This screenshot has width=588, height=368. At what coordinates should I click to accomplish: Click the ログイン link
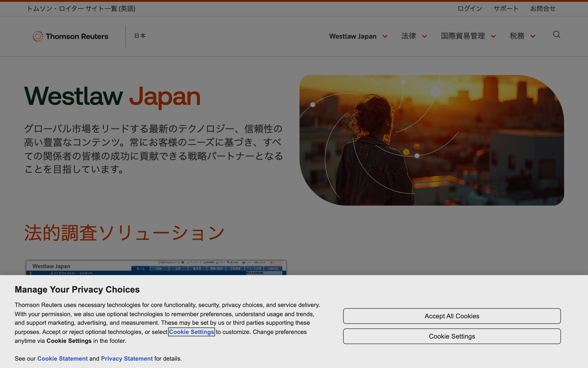470,9
